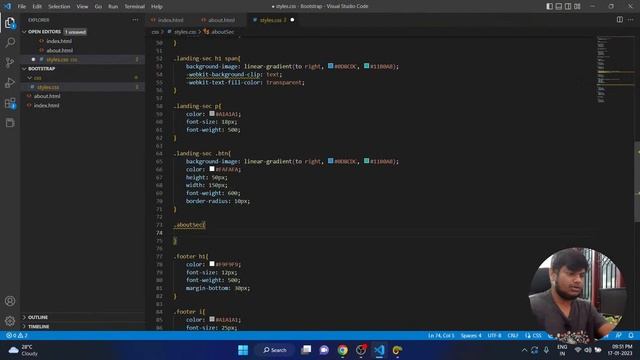Close the unsaved styles.css tab dot
Screen dimensions: 640x360
click(x=292, y=20)
